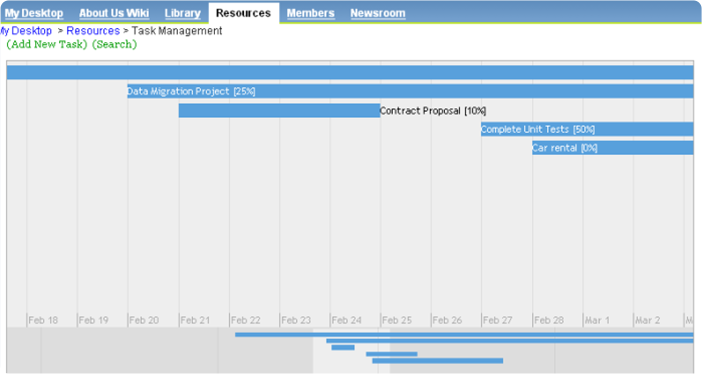Viewport: 702px width, 374px height.
Task: Go to the Members tab
Action: [x=310, y=13]
